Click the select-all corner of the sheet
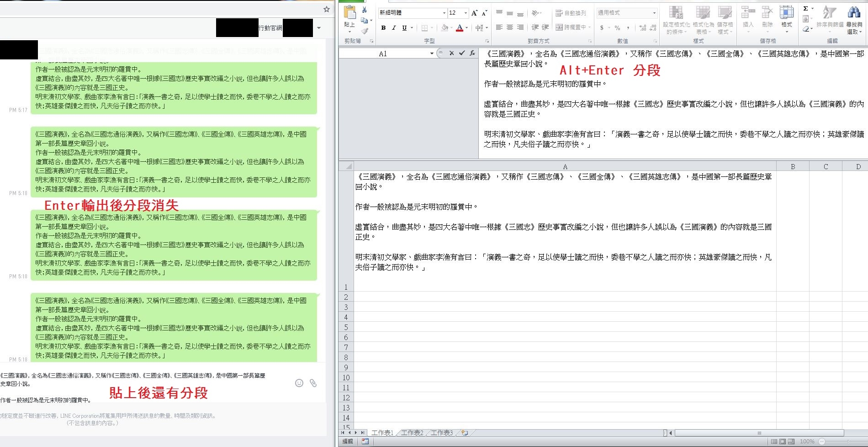The width and height of the screenshot is (868, 447). [x=346, y=167]
